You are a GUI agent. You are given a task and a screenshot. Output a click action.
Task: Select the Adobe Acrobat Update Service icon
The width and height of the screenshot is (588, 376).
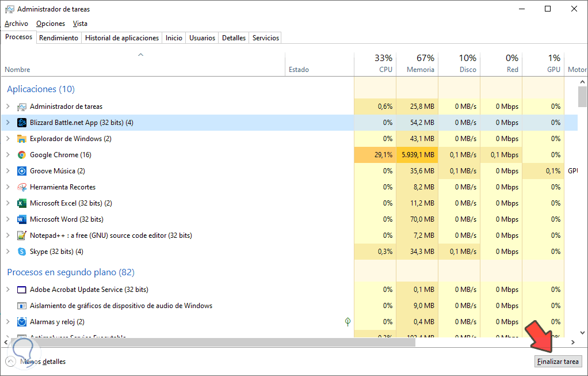coord(21,289)
